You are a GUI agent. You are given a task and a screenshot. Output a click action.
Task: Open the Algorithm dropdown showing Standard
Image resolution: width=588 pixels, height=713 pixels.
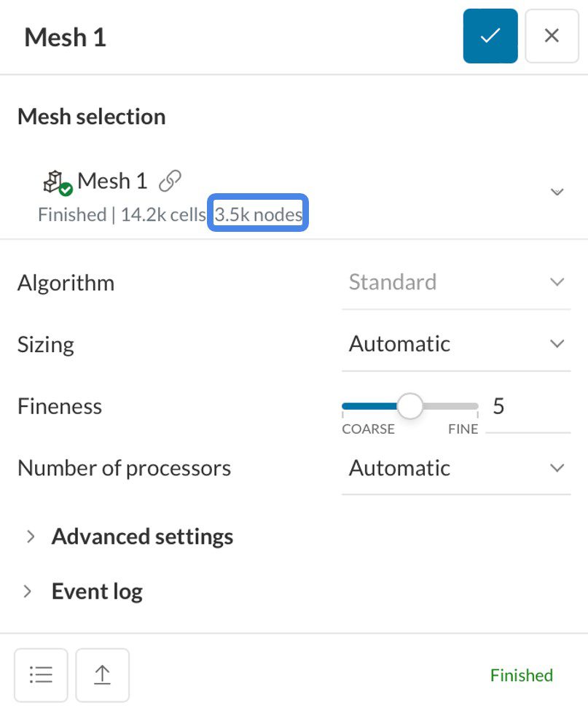tap(455, 282)
